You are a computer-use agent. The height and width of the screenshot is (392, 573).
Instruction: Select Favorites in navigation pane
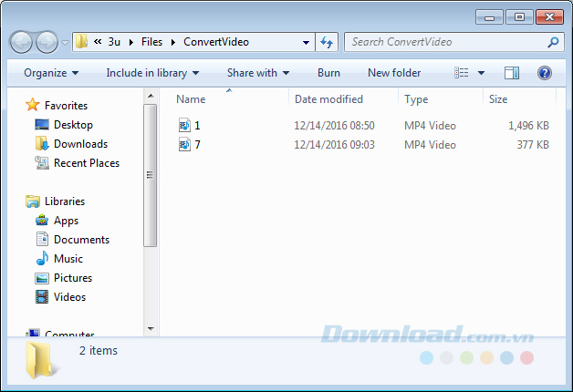(x=66, y=106)
